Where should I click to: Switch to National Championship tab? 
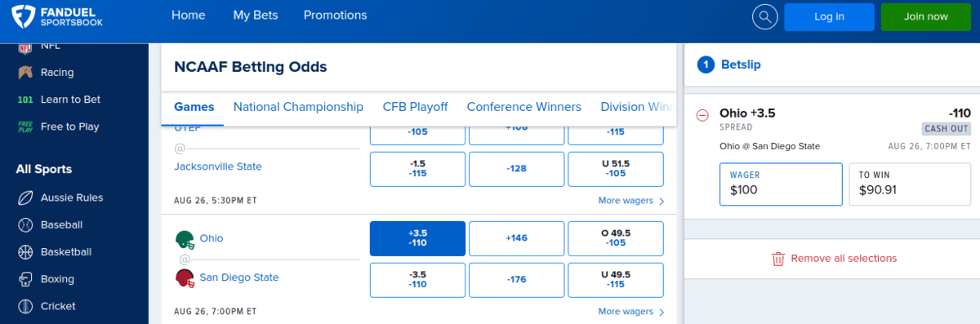click(x=298, y=107)
